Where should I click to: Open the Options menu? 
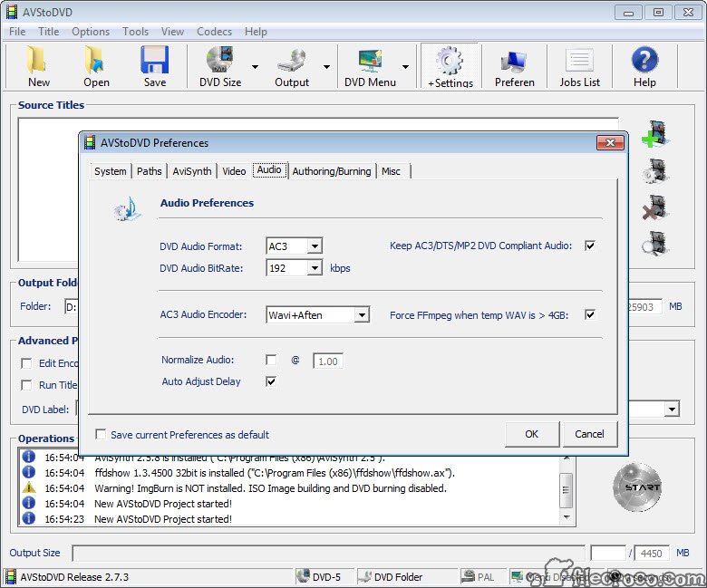click(91, 32)
